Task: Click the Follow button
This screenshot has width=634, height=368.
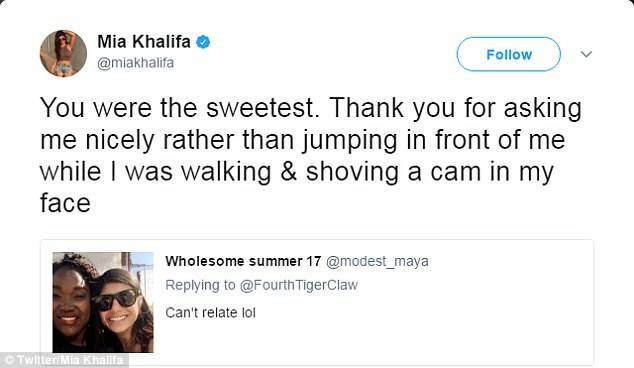Action: click(x=509, y=54)
